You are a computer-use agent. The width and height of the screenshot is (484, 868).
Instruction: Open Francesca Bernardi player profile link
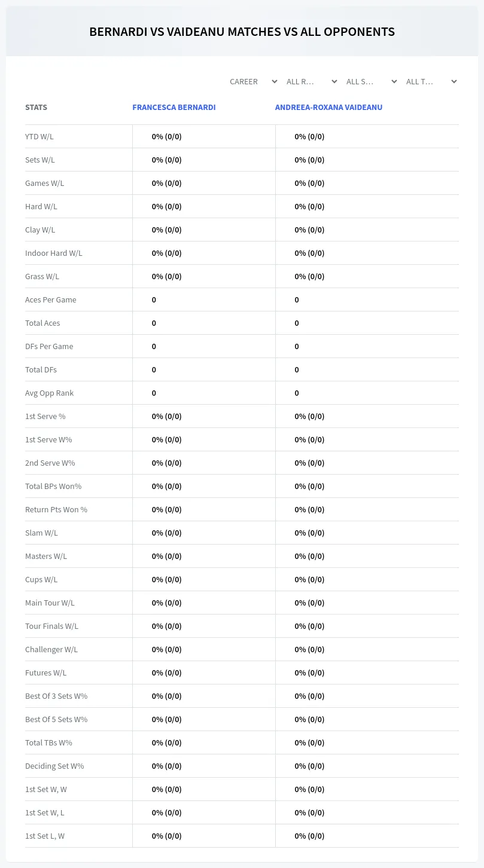coord(174,108)
